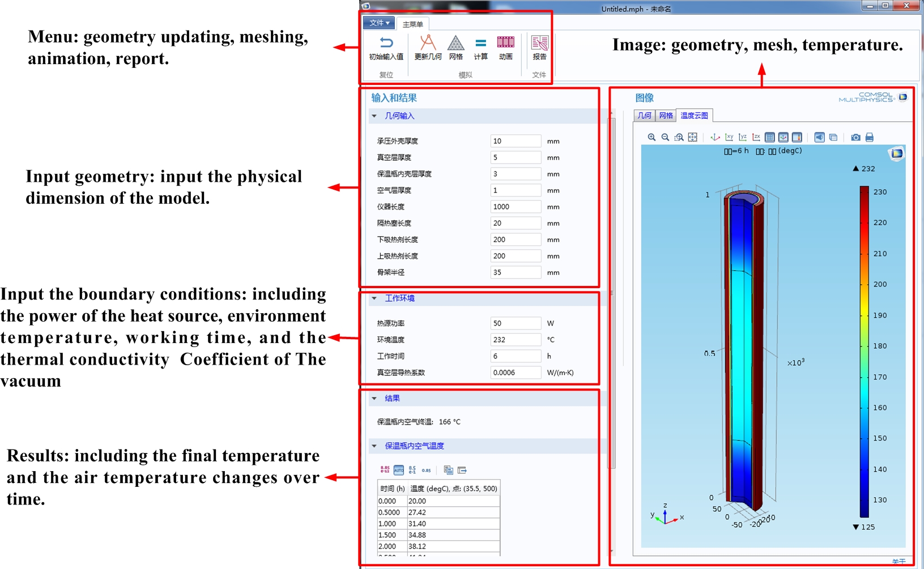This screenshot has width=924, height=569.
Task: Collapse the 几何输入 section
Action: pyautogui.click(x=374, y=116)
